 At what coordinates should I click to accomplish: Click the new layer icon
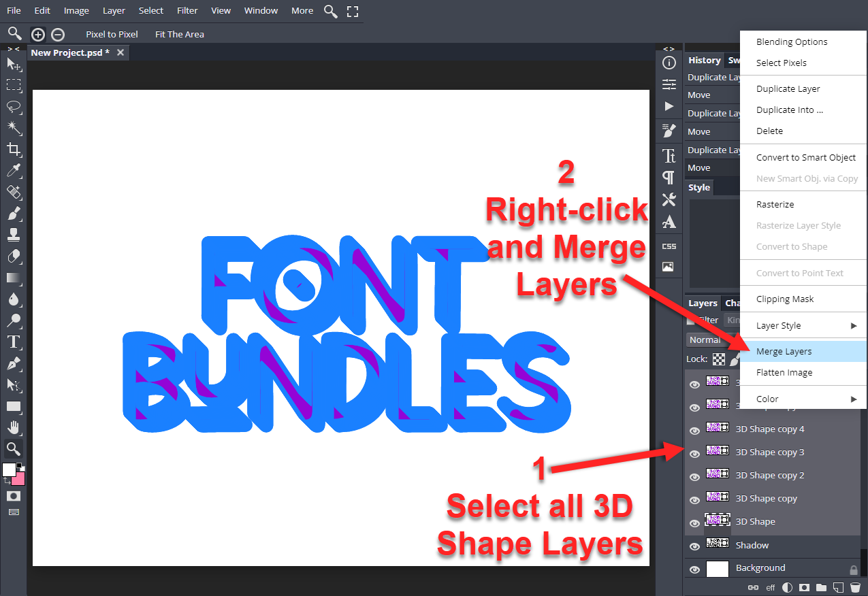coord(838,586)
